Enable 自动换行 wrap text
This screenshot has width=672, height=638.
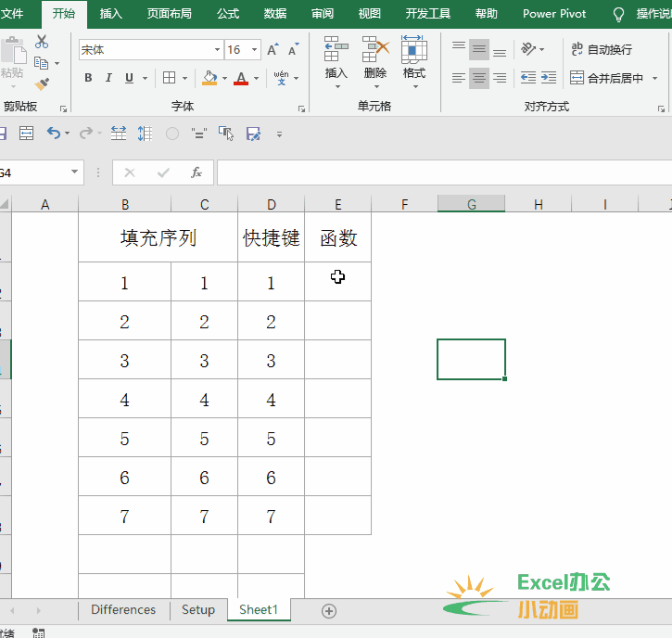tap(602, 49)
